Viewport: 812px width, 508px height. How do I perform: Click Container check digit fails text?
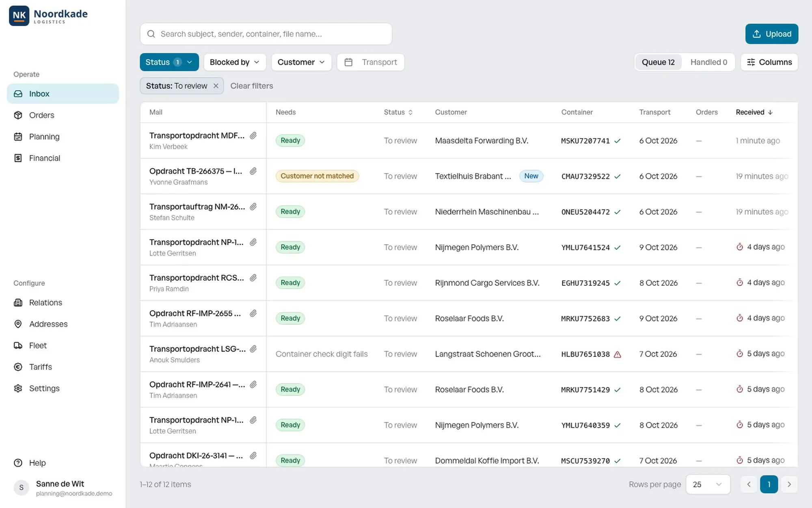click(322, 354)
